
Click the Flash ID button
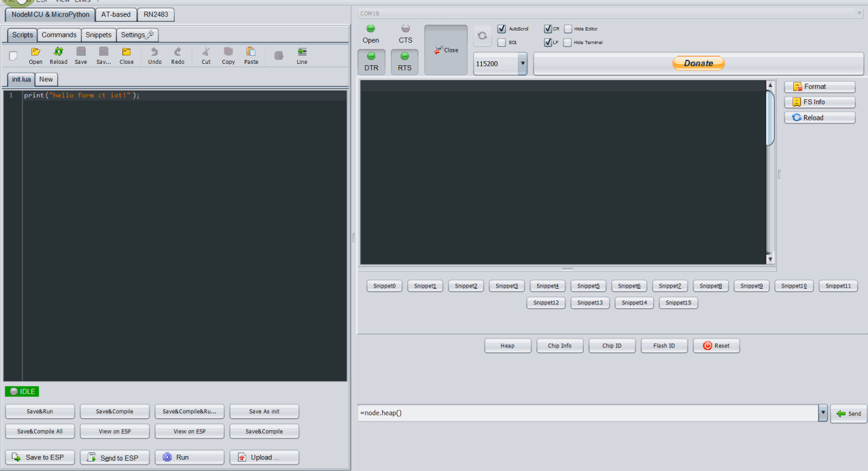[664, 345]
